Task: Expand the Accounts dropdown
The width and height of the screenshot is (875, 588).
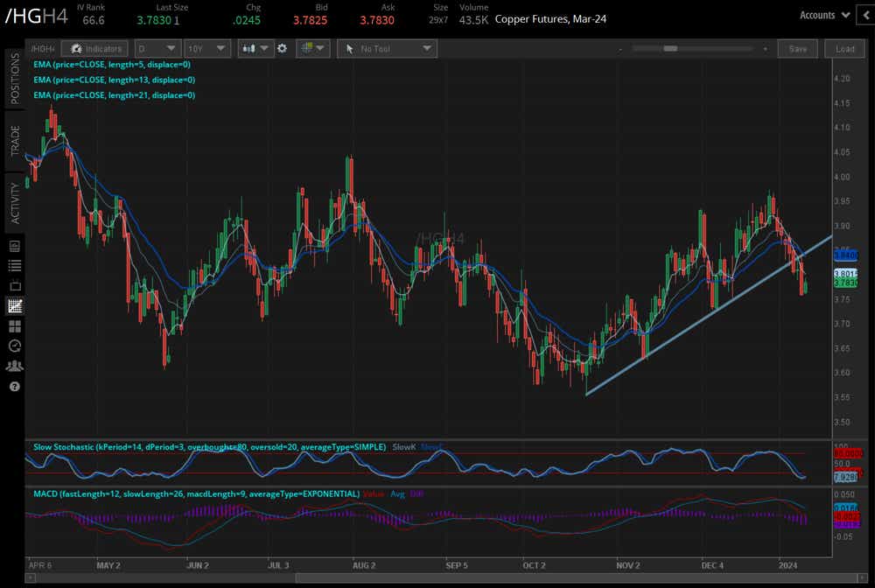Action: [824, 15]
